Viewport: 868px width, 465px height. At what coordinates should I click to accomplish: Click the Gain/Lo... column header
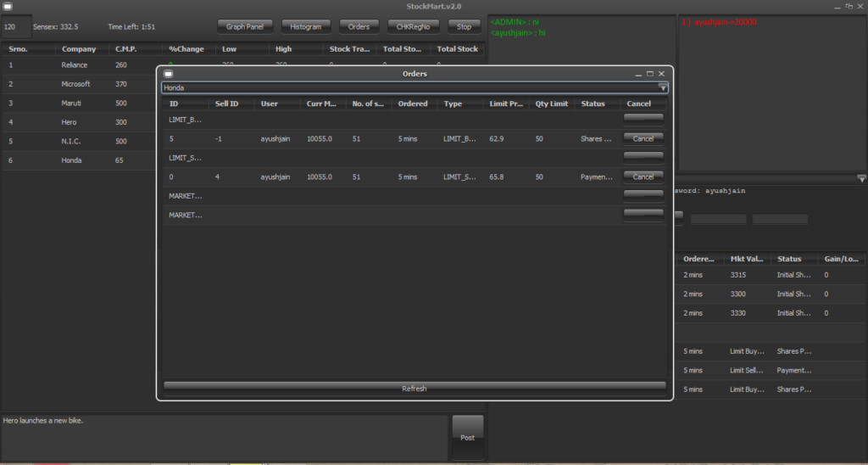[843, 259]
